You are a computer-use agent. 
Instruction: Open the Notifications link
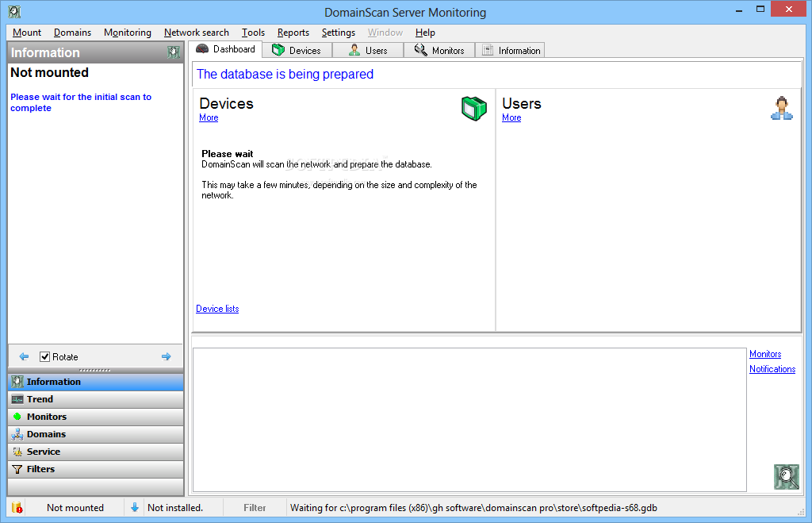772,369
